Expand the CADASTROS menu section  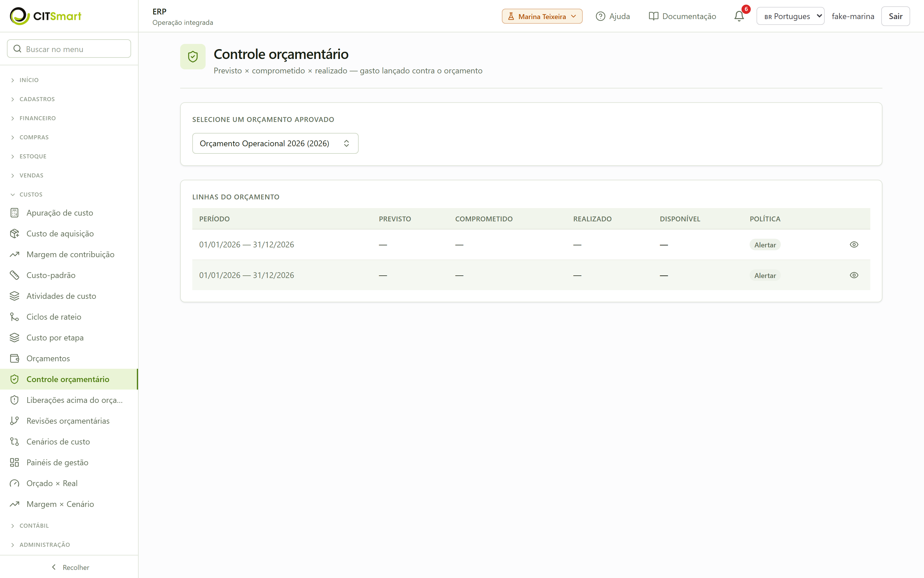click(37, 99)
